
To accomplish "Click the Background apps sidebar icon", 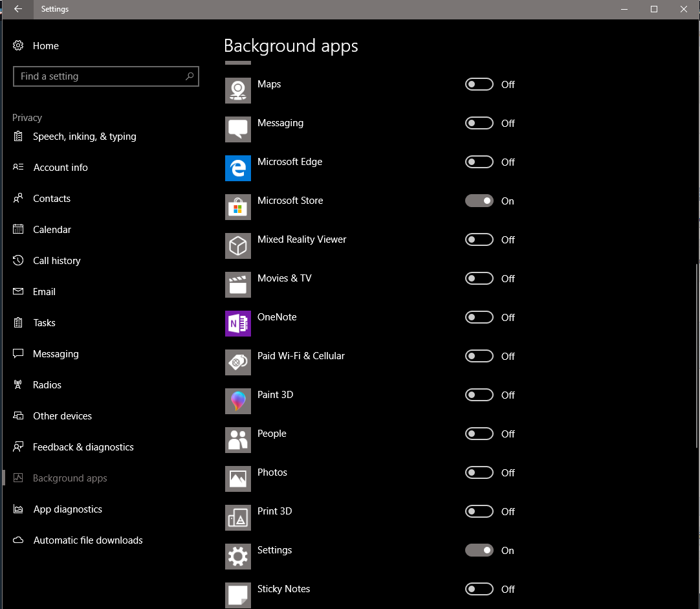I will tap(18, 478).
